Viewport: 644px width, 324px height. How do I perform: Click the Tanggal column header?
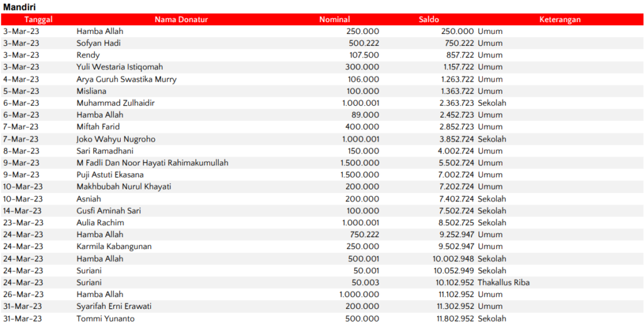(38, 20)
